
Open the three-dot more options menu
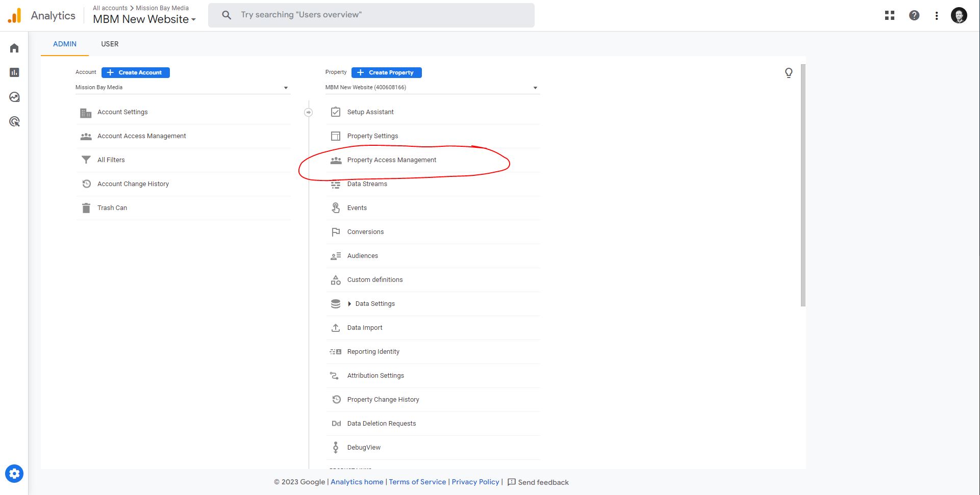tap(937, 15)
